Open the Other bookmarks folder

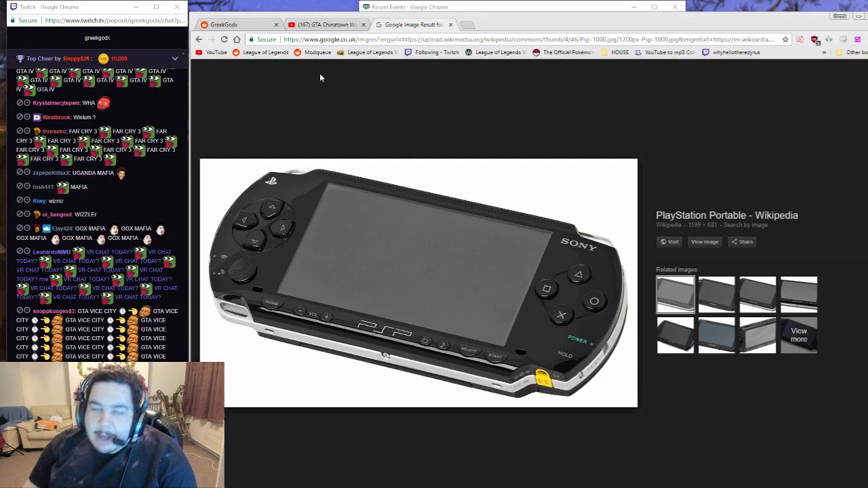tap(851, 52)
